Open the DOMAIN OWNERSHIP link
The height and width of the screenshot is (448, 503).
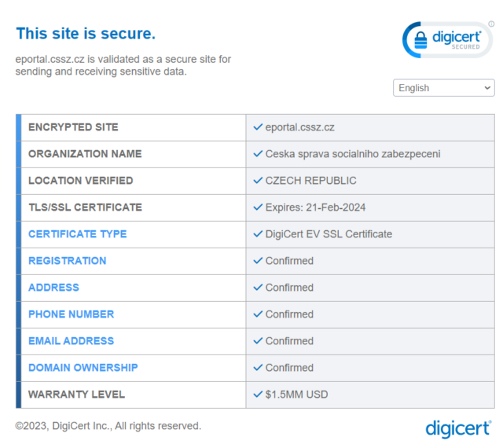(x=83, y=368)
